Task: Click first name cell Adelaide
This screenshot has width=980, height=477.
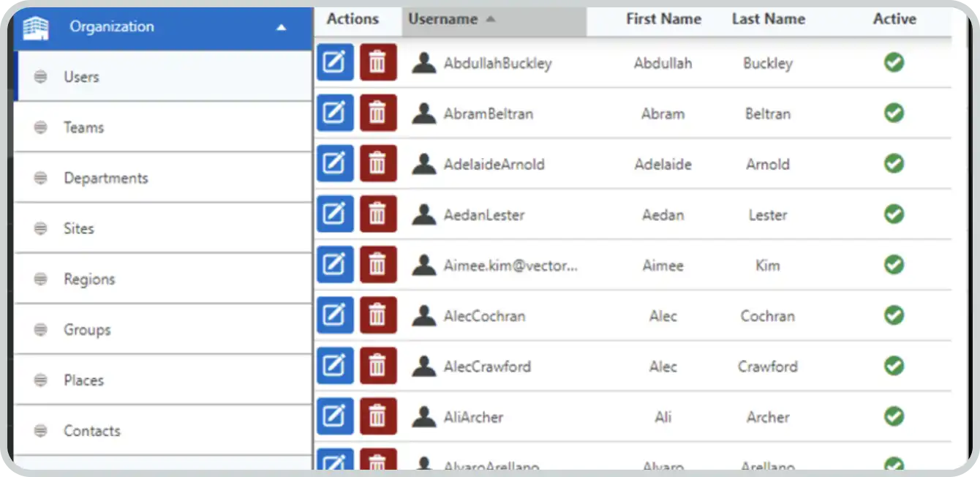Action: 663,165
